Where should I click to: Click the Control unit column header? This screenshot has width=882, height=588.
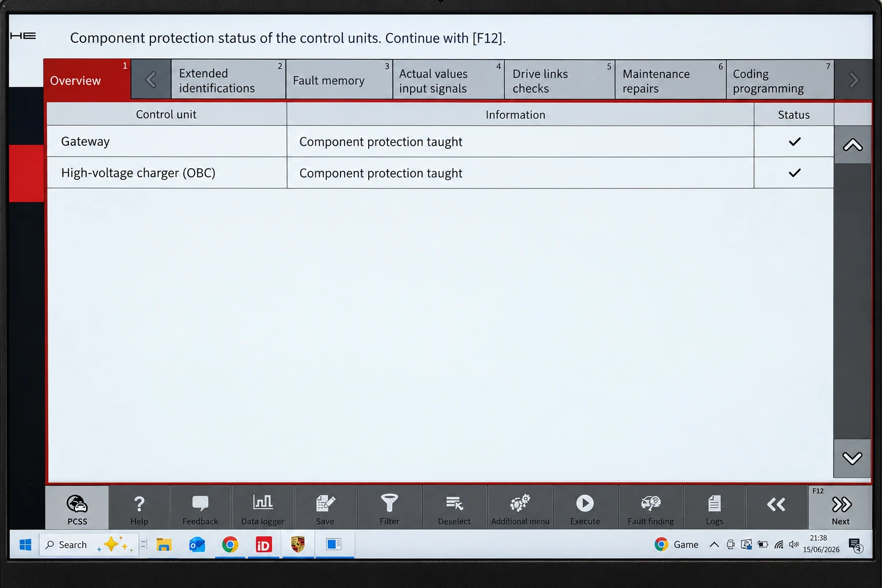coord(167,114)
